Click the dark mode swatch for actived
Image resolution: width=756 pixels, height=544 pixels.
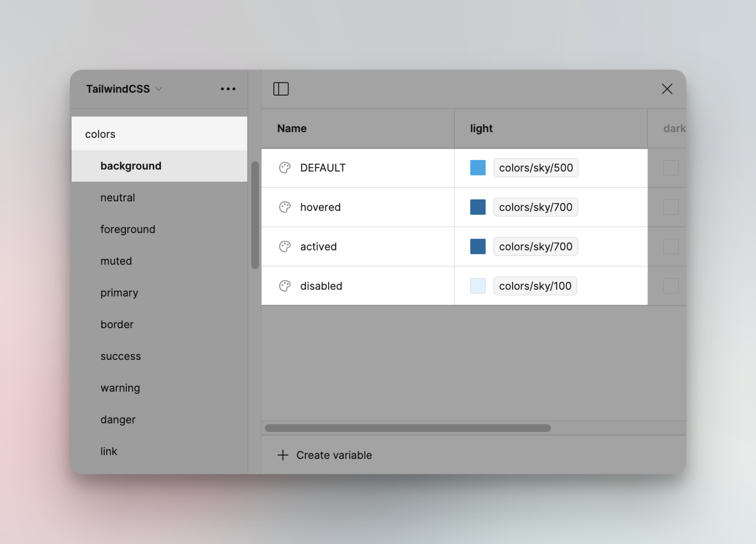tap(671, 247)
